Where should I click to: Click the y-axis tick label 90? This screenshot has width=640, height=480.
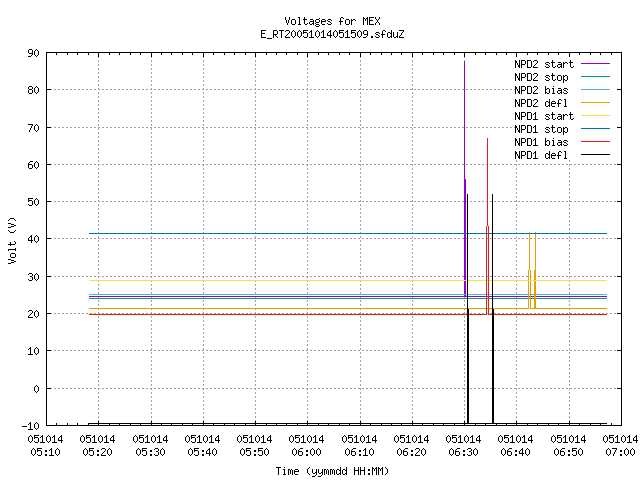(33, 53)
